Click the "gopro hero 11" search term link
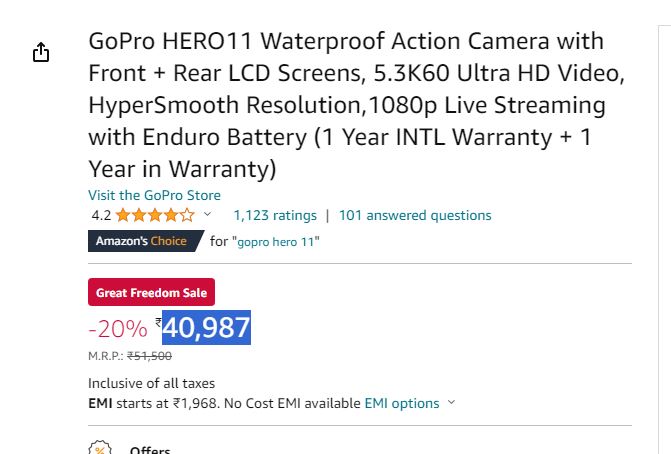The width and height of the screenshot is (671, 454). click(x=276, y=242)
